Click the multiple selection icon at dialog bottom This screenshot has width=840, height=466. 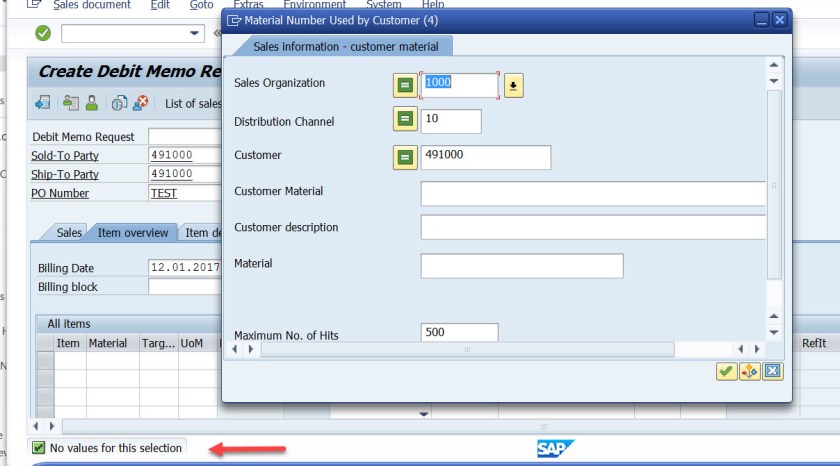pos(749,371)
